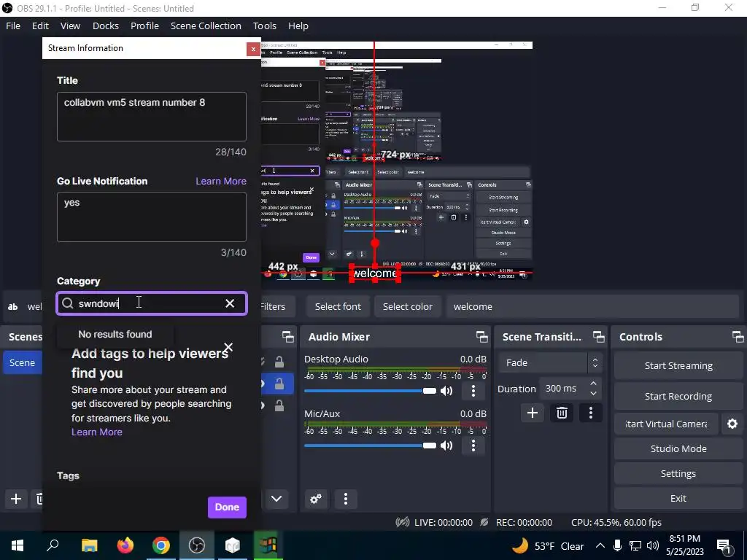Enable Studio Mode
747x560 pixels.
pos(678,448)
